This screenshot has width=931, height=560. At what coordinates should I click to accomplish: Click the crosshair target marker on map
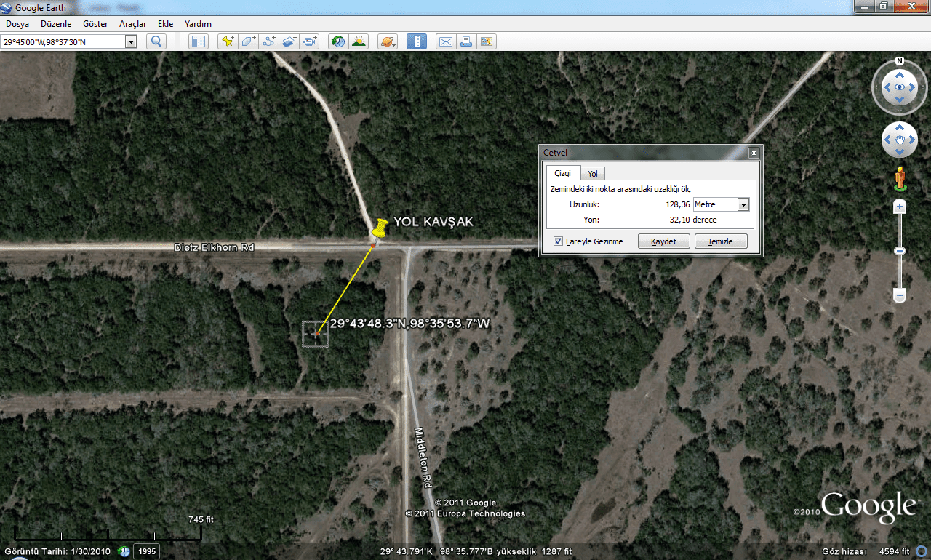[x=316, y=334]
